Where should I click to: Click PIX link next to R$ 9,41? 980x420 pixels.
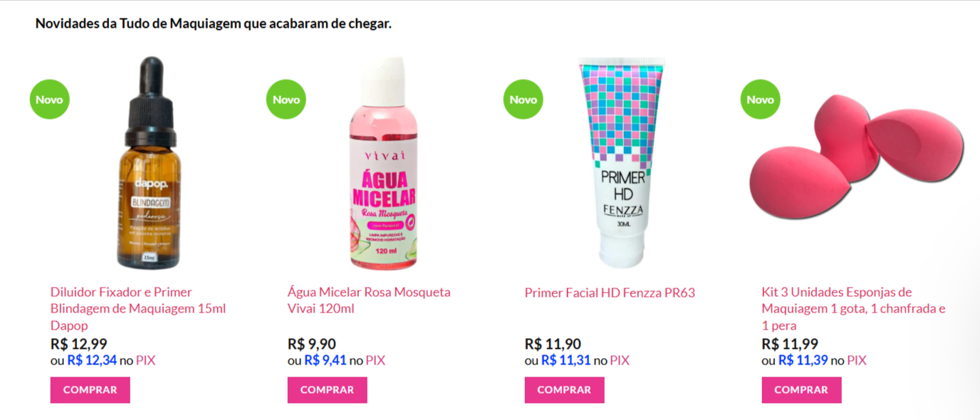pyautogui.click(x=375, y=361)
